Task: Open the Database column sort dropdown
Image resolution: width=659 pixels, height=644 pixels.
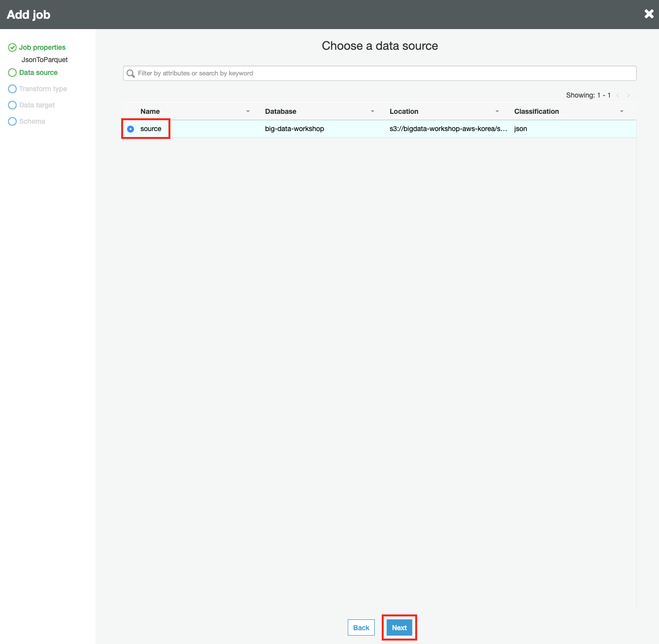Action: pos(372,111)
